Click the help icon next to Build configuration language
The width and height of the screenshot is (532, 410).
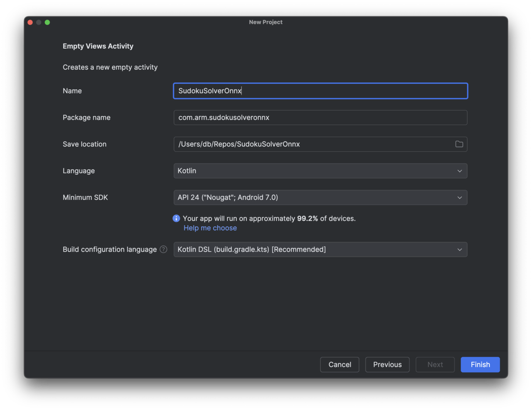[x=163, y=249]
